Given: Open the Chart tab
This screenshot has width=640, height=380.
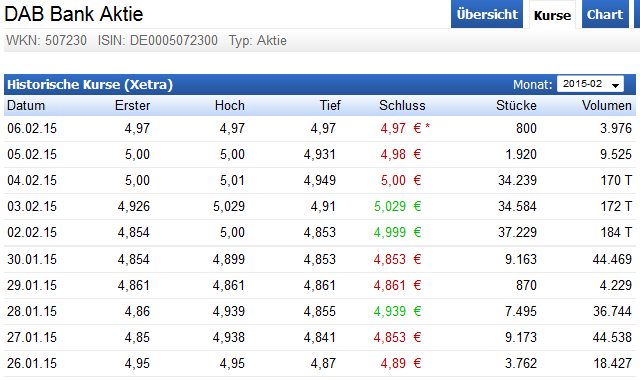Looking at the screenshot, I should click(605, 14).
